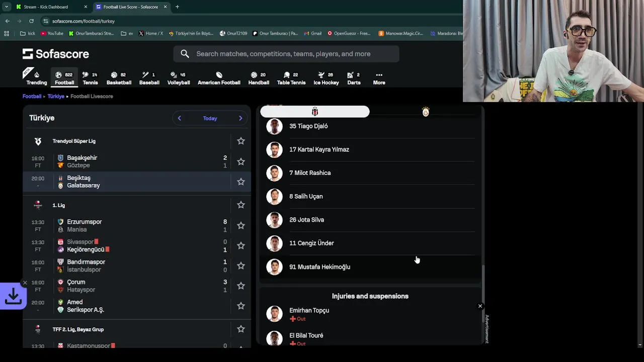This screenshot has height=362, width=644.
Task: Select the Beşiktaş lineup tab
Action: pyautogui.click(x=315, y=112)
